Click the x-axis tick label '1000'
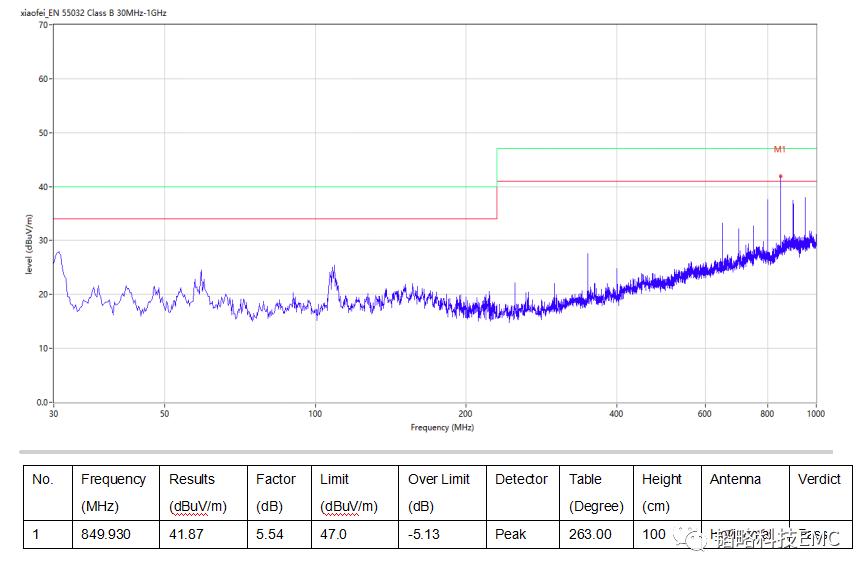The height and width of the screenshot is (576, 867). point(816,413)
